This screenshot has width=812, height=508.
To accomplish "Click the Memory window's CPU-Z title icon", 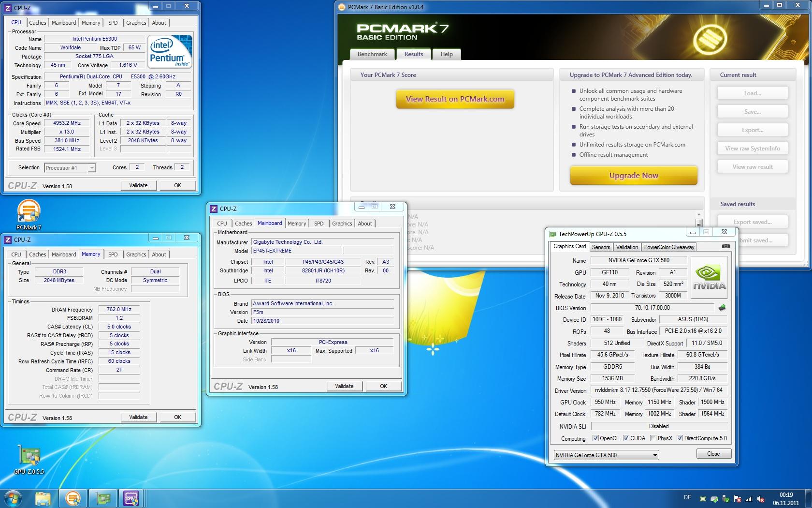I will coord(7,239).
